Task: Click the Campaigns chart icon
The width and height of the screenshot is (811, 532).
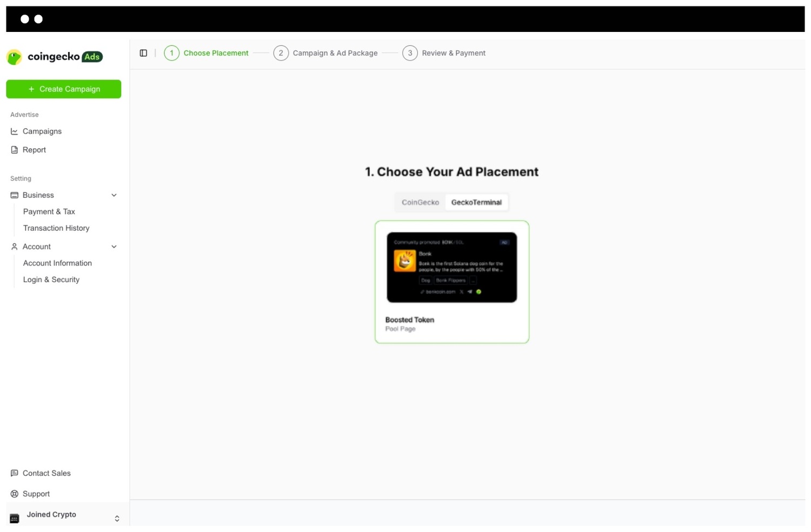Action: (x=15, y=131)
